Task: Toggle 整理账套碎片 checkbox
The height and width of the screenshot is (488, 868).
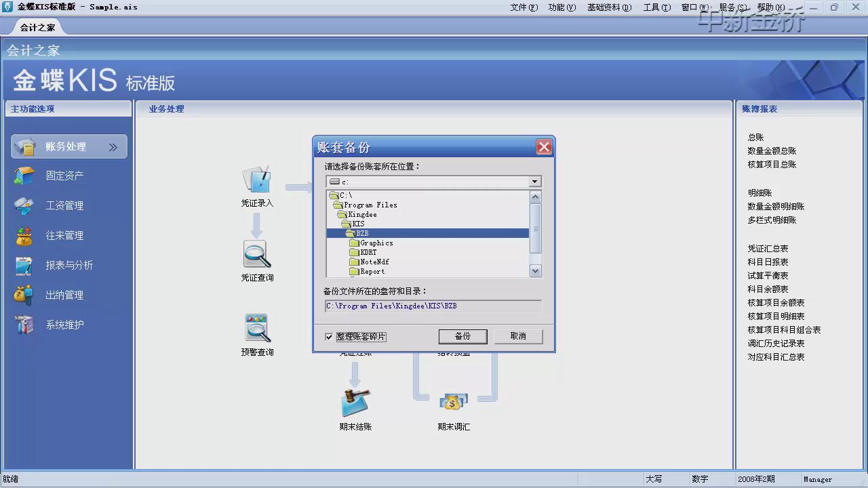Action: [x=329, y=337]
